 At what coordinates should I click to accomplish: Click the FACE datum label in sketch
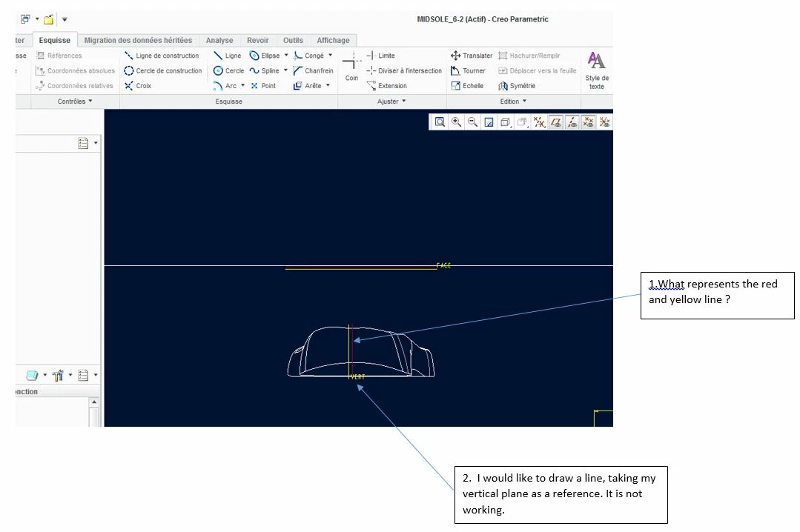click(443, 266)
